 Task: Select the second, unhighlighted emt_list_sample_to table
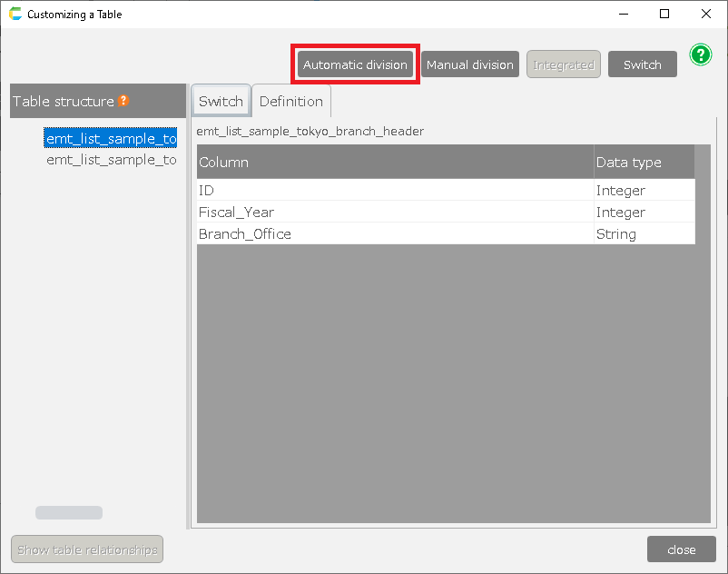[x=111, y=160]
